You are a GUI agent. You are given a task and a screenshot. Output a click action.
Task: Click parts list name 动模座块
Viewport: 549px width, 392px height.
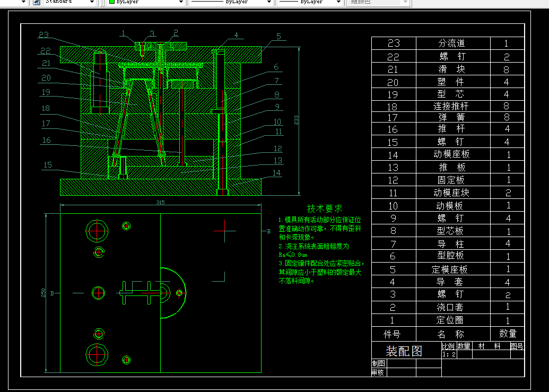point(451,193)
